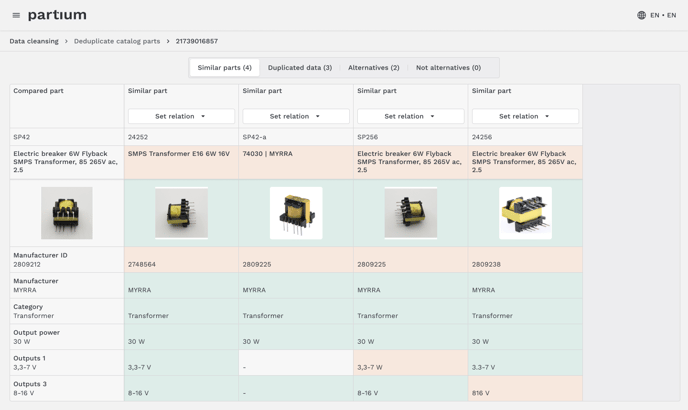
Task: Click the SP256 part number cell
Action: [x=411, y=137]
